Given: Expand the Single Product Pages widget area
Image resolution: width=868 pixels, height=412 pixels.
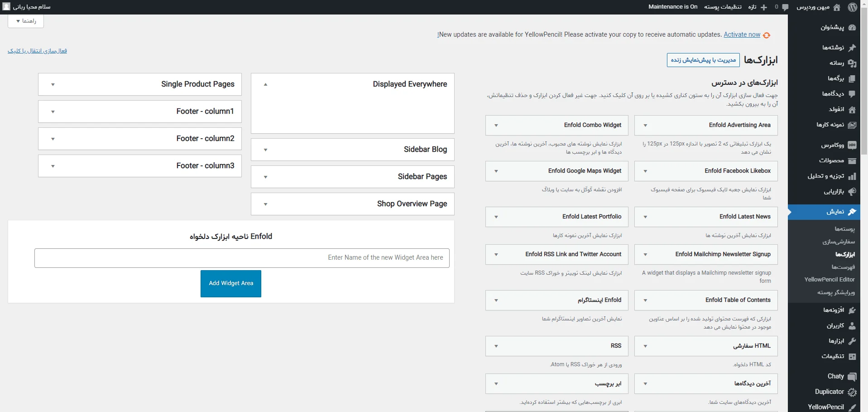Looking at the screenshot, I should [53, 84].
